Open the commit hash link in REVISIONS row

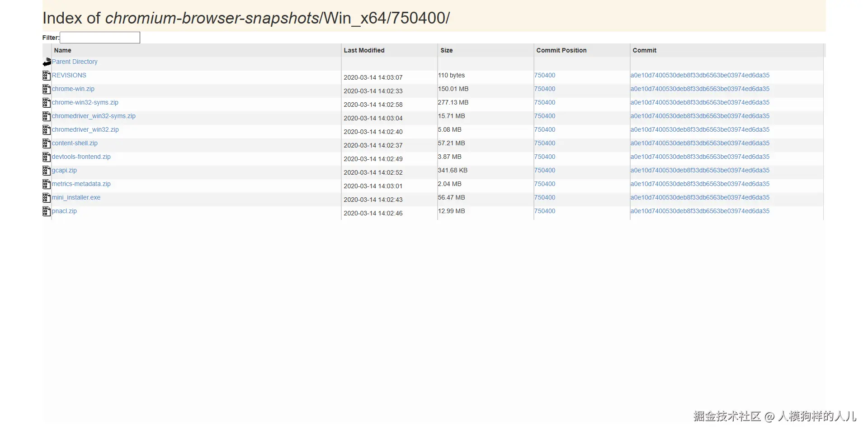(700, 75)
